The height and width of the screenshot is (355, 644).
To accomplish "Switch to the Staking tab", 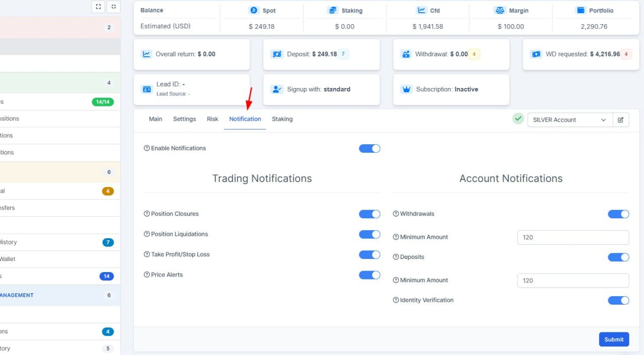I will [282, 119].
